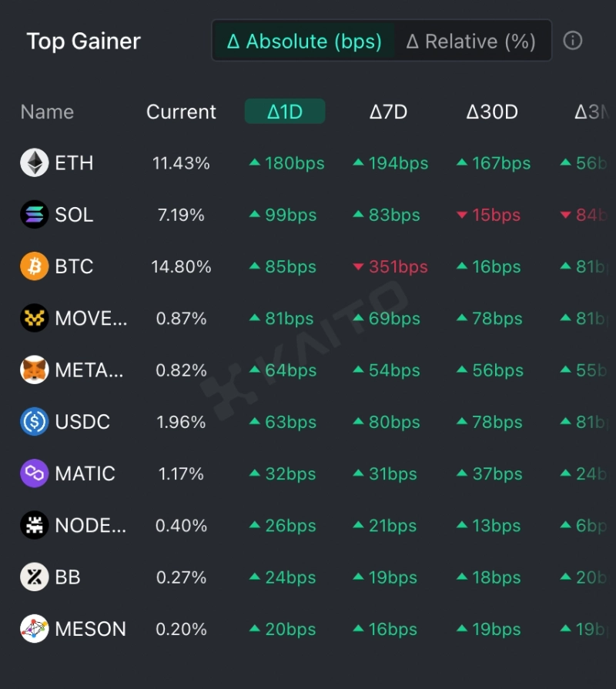The height and width of the screenshot is (689, 616).
Task: Click BTC's red 351bps 7D value
Action: 390,267
